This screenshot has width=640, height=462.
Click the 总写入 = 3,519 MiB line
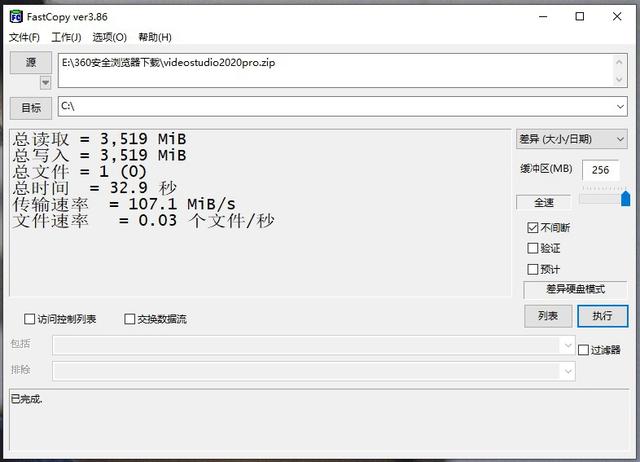click(99, 155)
